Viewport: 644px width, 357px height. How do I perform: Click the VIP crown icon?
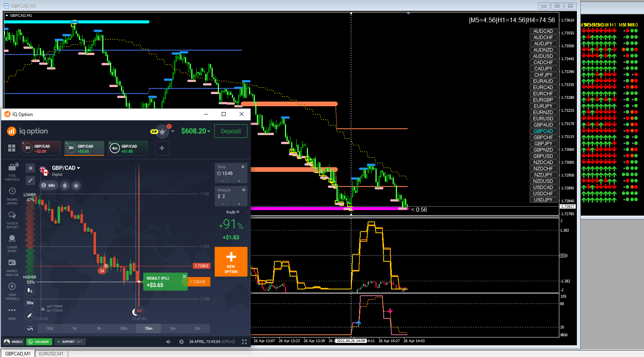tap(162, 131)
